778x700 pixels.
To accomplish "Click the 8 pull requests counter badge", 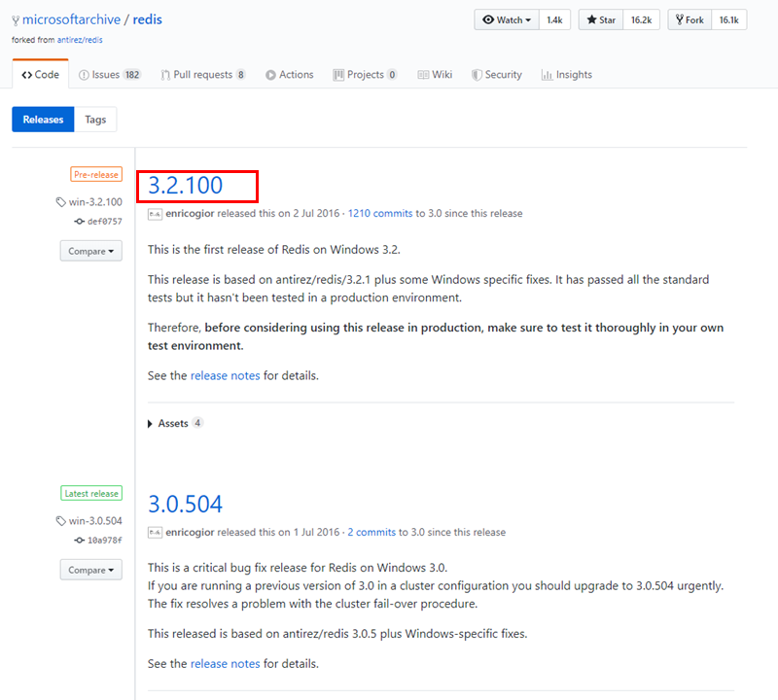I will coord(240,75).
